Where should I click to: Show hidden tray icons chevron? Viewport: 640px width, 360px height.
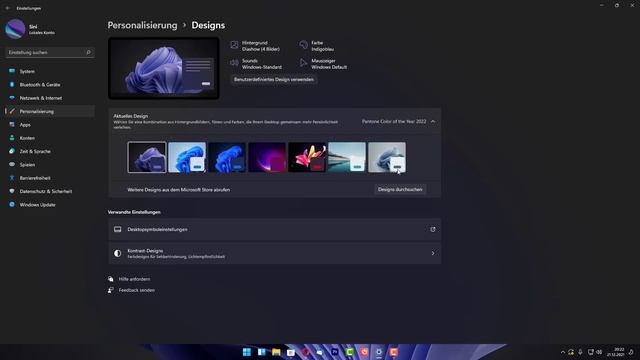click(562, 352)
